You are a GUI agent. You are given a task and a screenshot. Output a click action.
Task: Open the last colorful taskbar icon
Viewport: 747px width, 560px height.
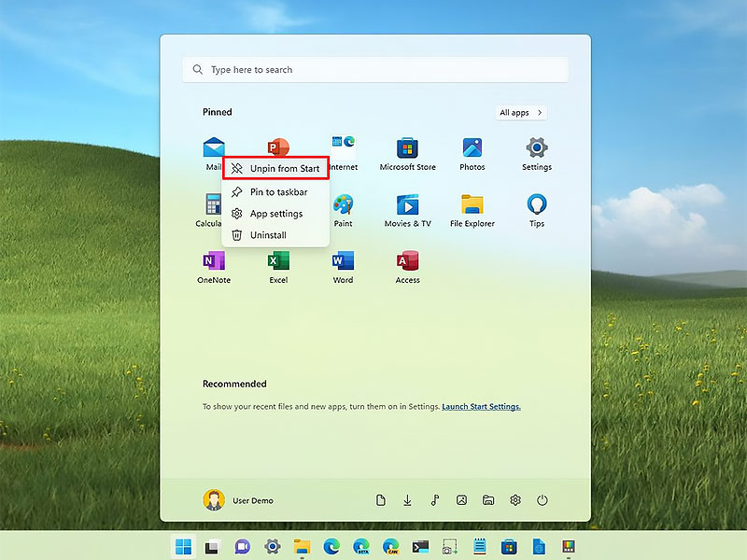tap(569, 546)
